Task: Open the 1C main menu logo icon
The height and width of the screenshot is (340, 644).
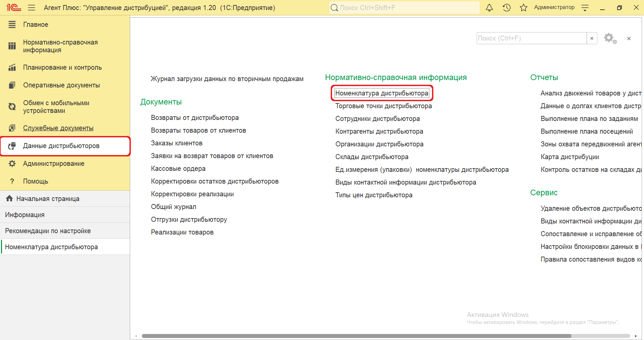Action: pos(13,7)
